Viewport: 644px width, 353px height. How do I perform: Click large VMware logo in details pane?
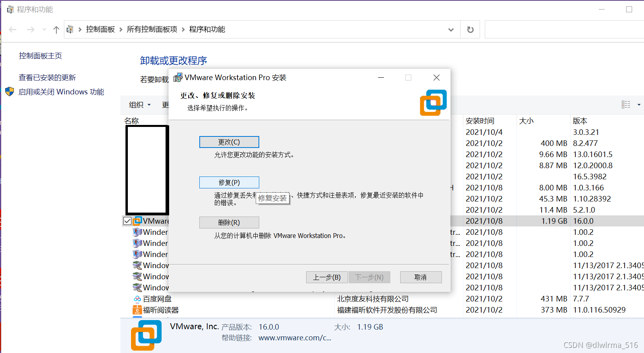[147, 335]
